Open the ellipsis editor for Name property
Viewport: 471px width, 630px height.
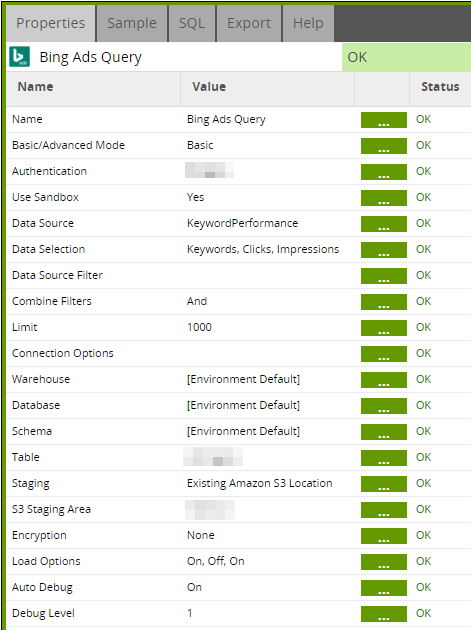click(384, 120)
